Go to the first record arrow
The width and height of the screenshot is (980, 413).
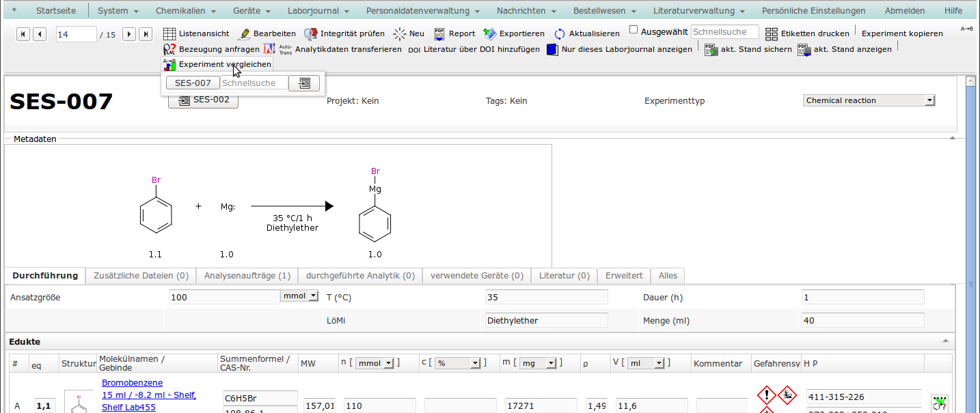(x=23, y=34)
